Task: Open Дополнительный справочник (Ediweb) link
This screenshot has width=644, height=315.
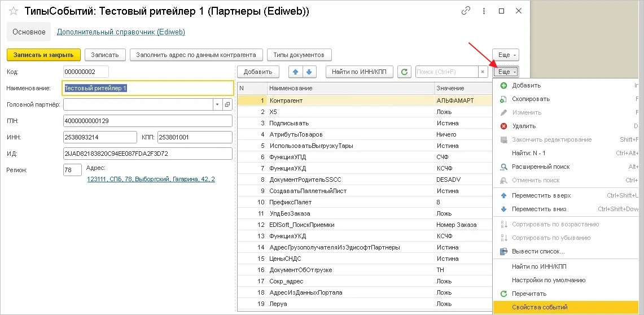Action: (x=121, y=32)
